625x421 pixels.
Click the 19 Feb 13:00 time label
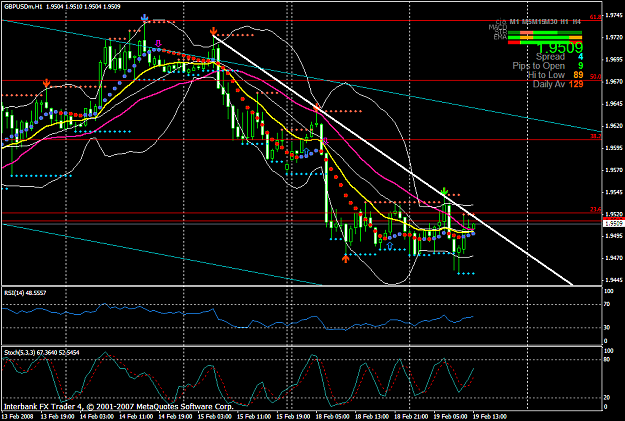click(490, 417)
